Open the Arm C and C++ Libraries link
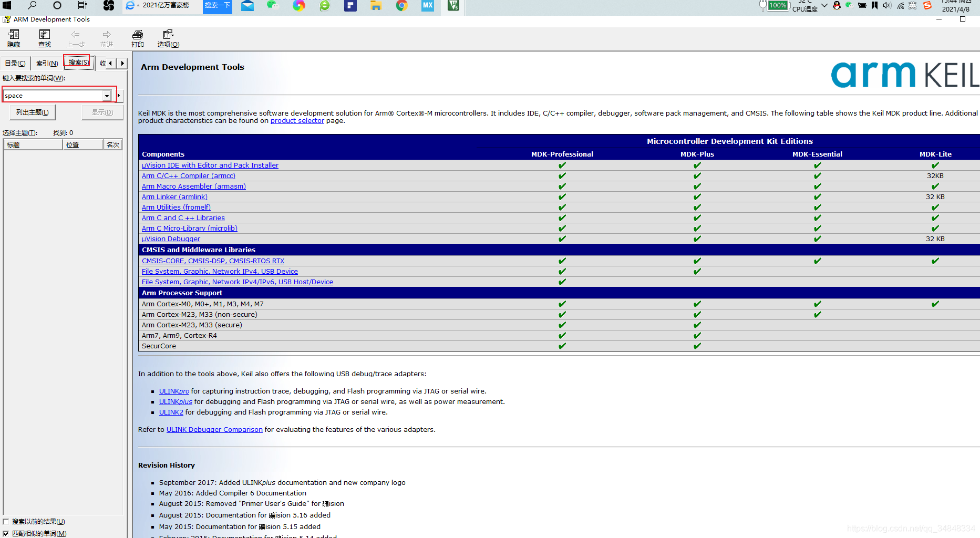Viewport: 980px width, 538px height. 183,218
